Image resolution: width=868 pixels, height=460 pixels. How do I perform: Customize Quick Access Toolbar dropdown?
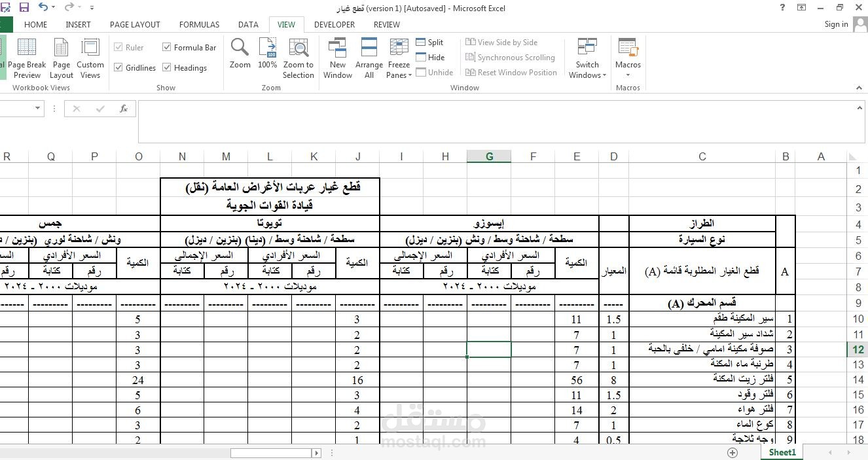[x=92, y=8]
